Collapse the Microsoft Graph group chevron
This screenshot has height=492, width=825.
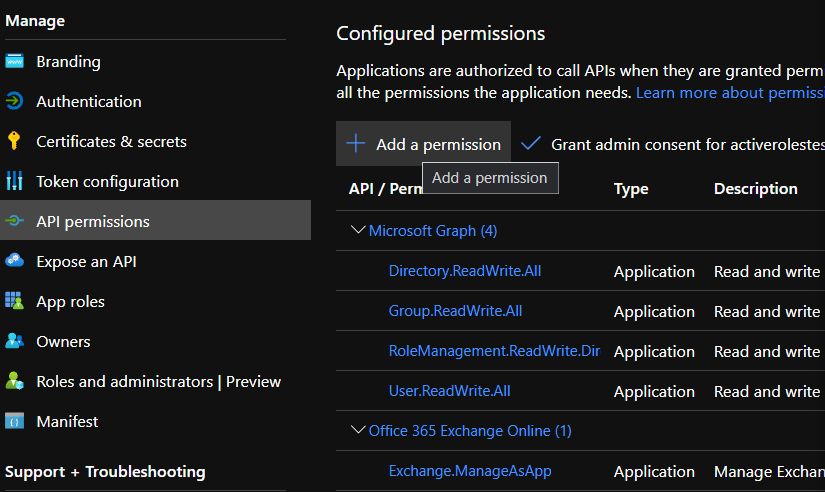358,230
